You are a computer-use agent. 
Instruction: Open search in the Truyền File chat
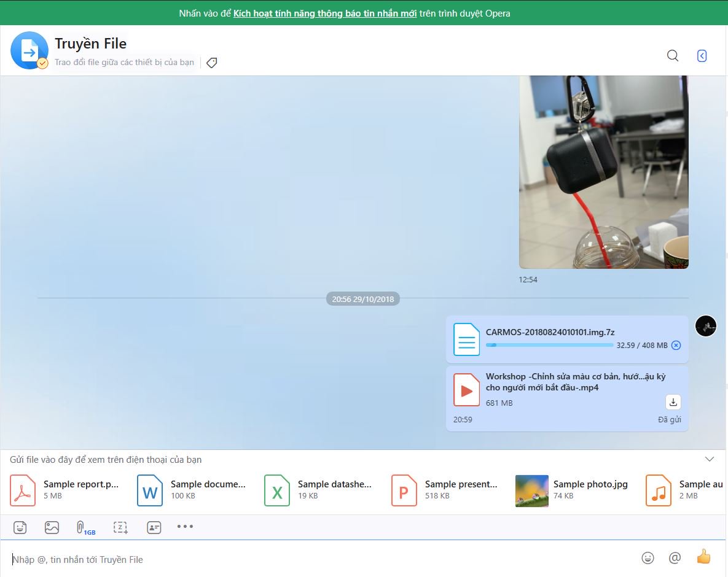672,55
